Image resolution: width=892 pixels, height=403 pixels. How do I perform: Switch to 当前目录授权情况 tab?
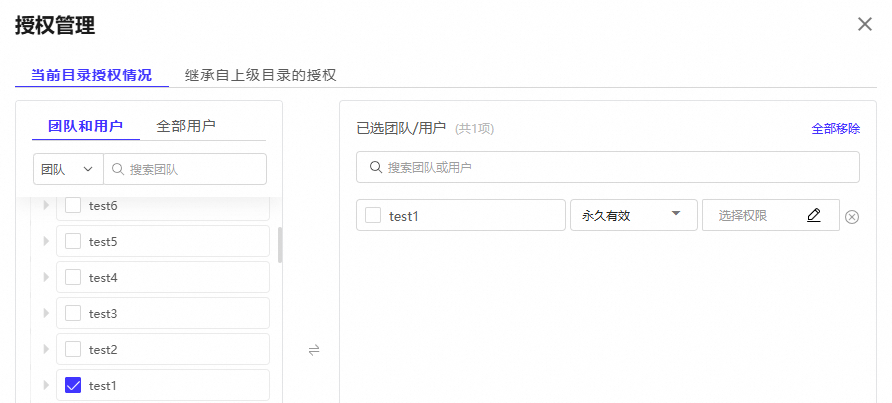pos(92,75)
